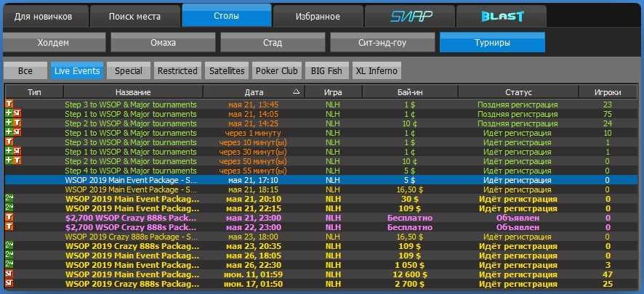Open the SNAP tab
Image resolution: width=644 pixels, height=294 pixels.
click(x=409, y=17)
